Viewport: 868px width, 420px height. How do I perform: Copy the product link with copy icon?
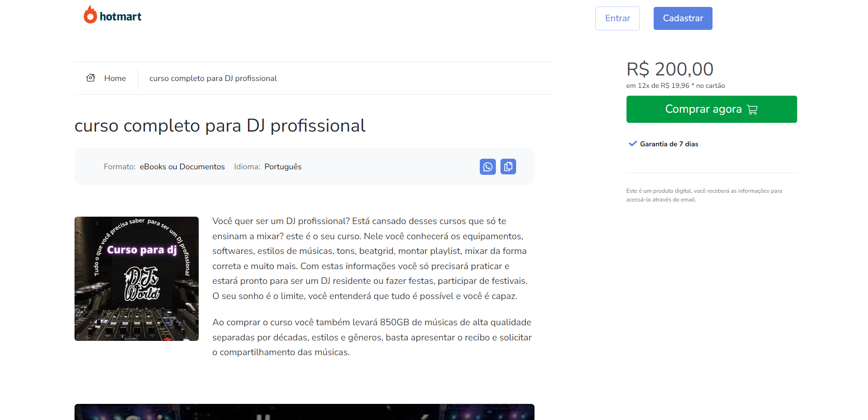coord(508,167)
